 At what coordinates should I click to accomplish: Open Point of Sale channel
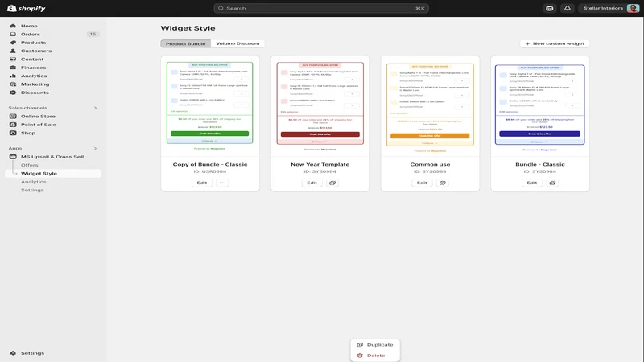(39, 125)
